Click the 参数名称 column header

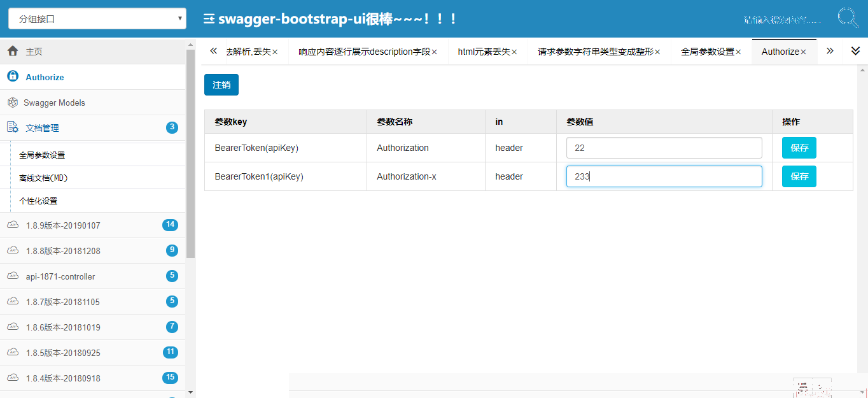point(426,122)
